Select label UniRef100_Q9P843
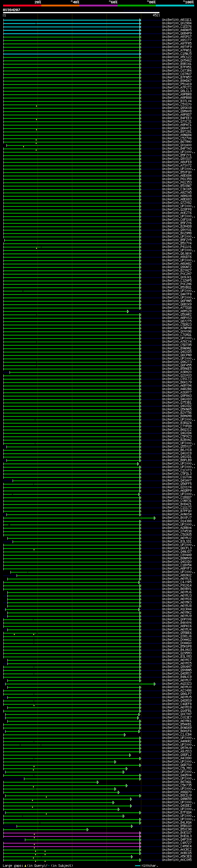Screen dimensions: 197x868 point(177,396)
